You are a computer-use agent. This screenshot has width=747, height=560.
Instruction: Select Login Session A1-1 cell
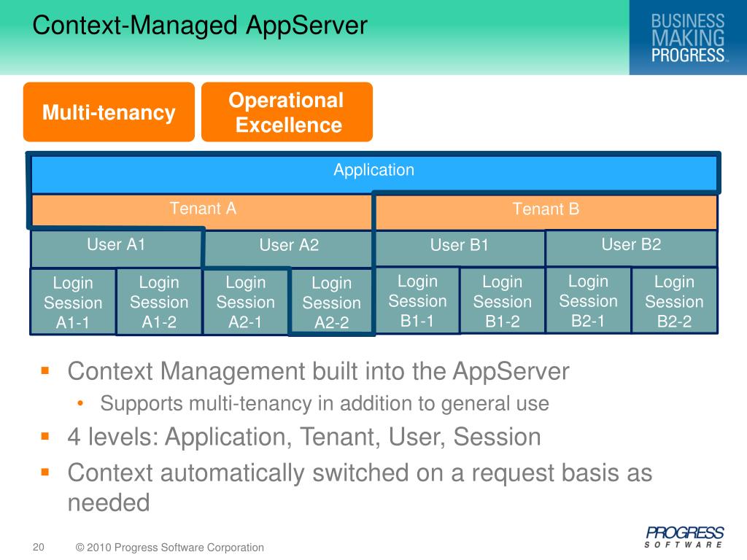(x=73, y=302)
